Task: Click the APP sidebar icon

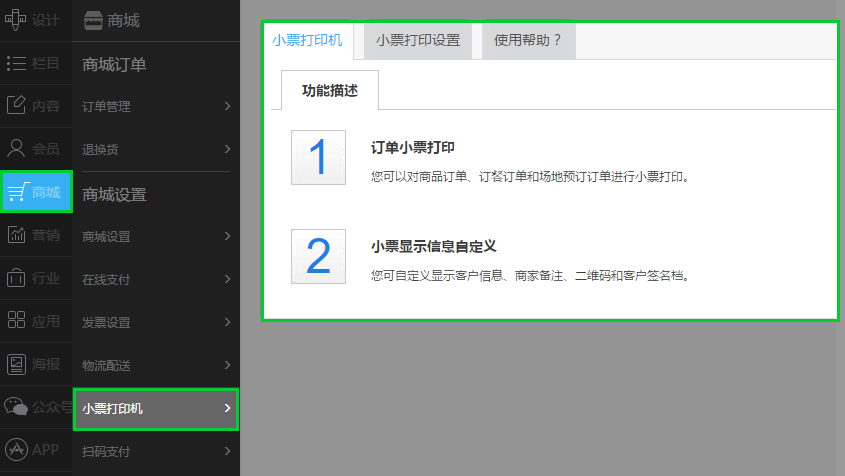Action: coord(16,449)
